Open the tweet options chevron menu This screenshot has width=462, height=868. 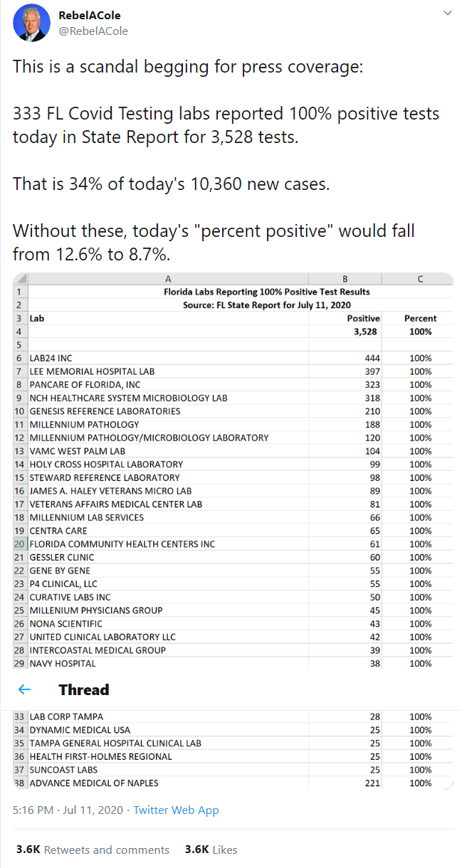point(448,14)
